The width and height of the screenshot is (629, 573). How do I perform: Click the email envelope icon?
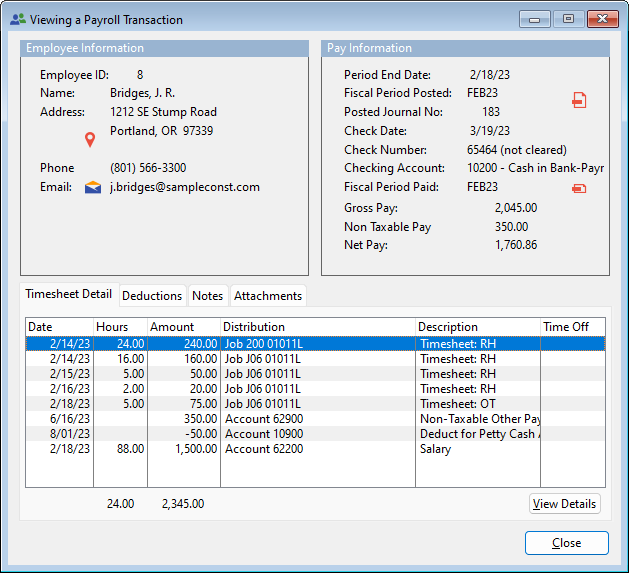tap(93, 187)
